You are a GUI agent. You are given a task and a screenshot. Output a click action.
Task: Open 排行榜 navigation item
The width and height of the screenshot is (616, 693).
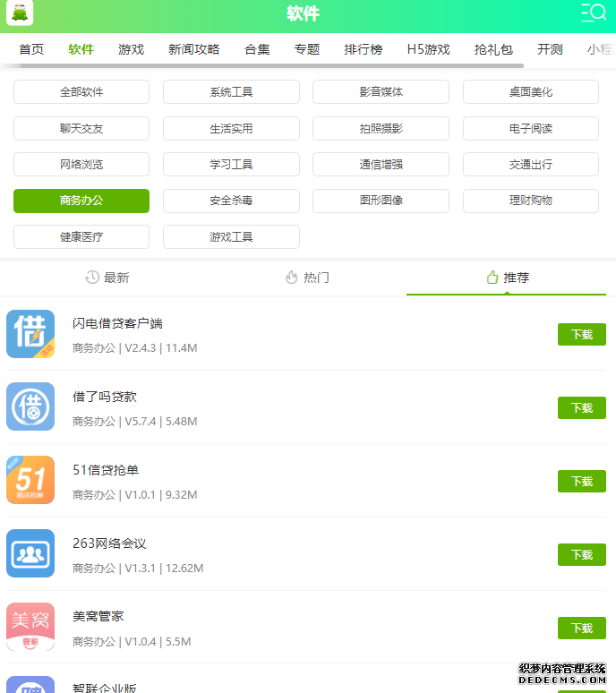pyautogui.click(x=364, y=49)
